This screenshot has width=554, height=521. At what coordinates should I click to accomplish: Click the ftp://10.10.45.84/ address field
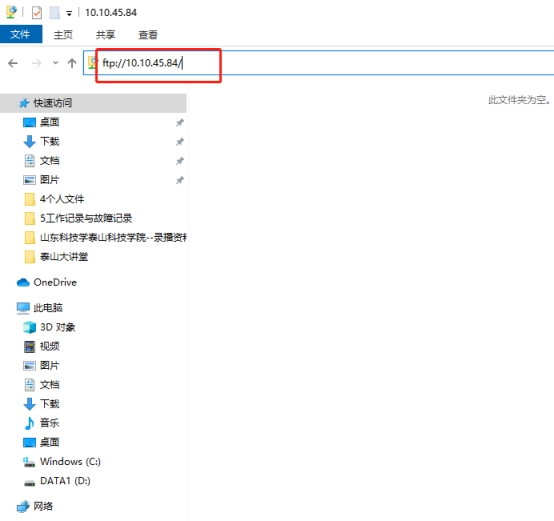tap(318, 63)
